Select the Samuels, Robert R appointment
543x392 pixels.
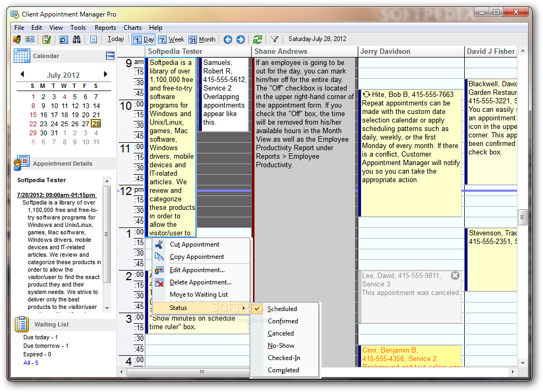tap(224, 94)
